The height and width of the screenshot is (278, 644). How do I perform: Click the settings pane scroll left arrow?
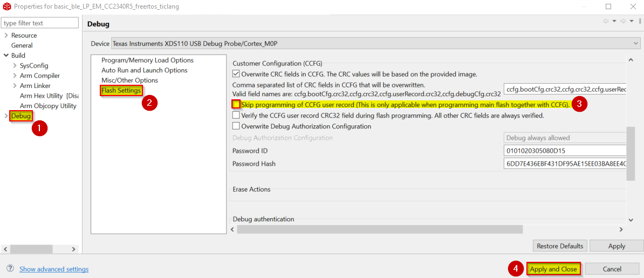click(x=232, y=229)
